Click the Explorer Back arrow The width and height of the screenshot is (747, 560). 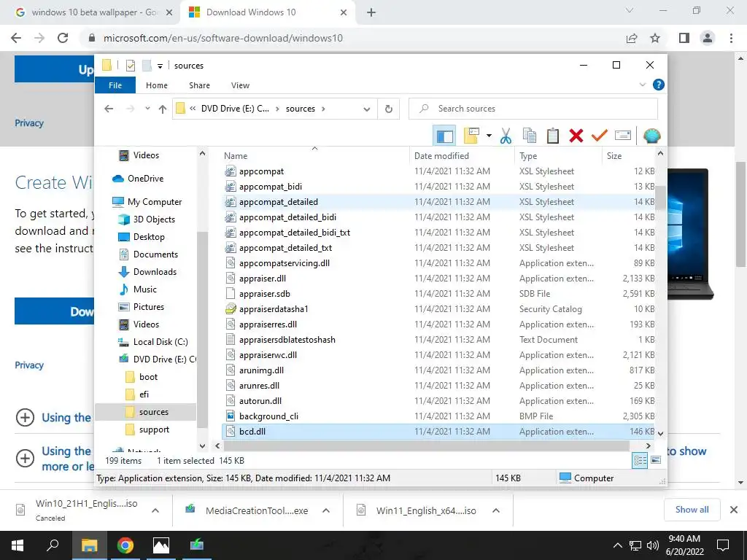(x=109, y=109)
